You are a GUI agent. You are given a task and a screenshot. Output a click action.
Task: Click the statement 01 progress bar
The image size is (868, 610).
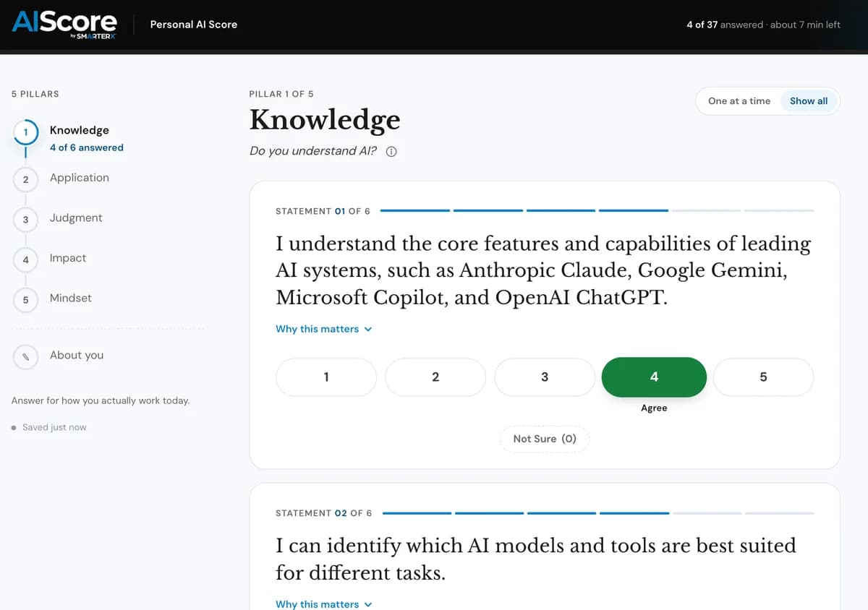click(x=597, y=211)
